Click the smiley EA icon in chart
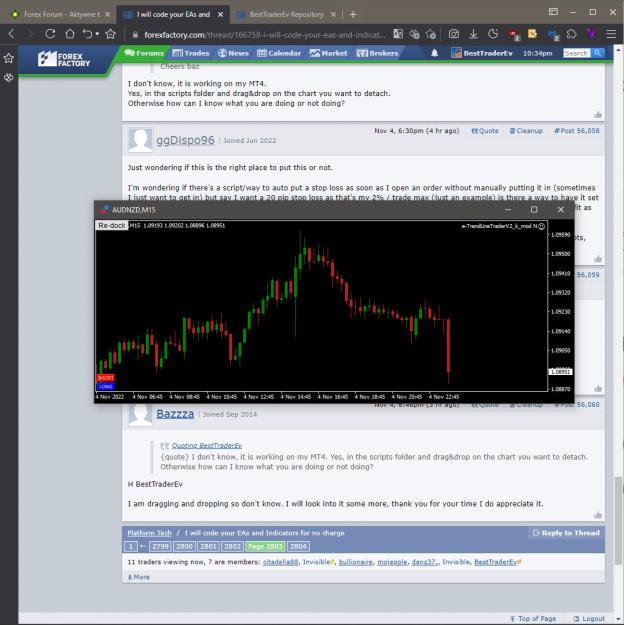 (541, 226)
